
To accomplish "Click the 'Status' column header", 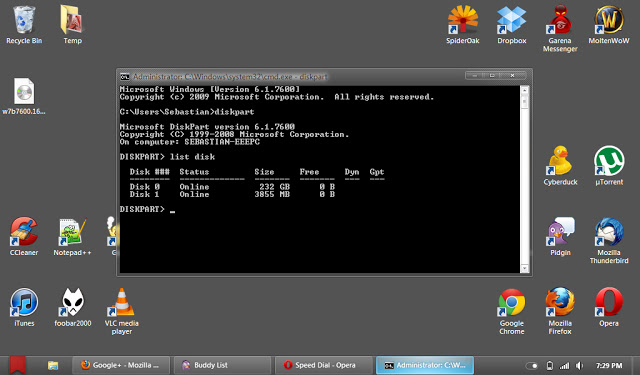I will [194, 172].
